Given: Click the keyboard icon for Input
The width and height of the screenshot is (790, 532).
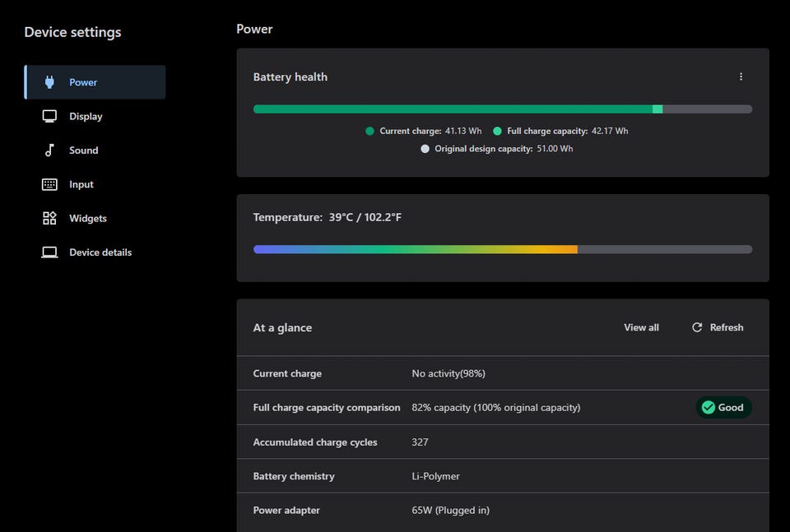Looking at the screenshot, I should [x=49, y=184].
